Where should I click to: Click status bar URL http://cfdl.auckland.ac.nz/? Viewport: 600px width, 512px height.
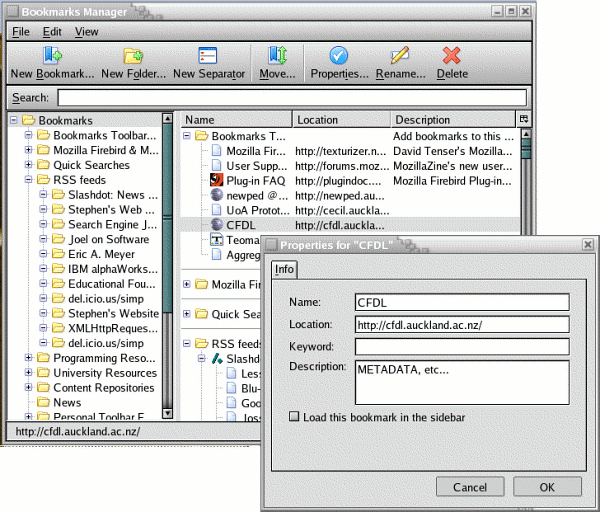click(78, 431)
